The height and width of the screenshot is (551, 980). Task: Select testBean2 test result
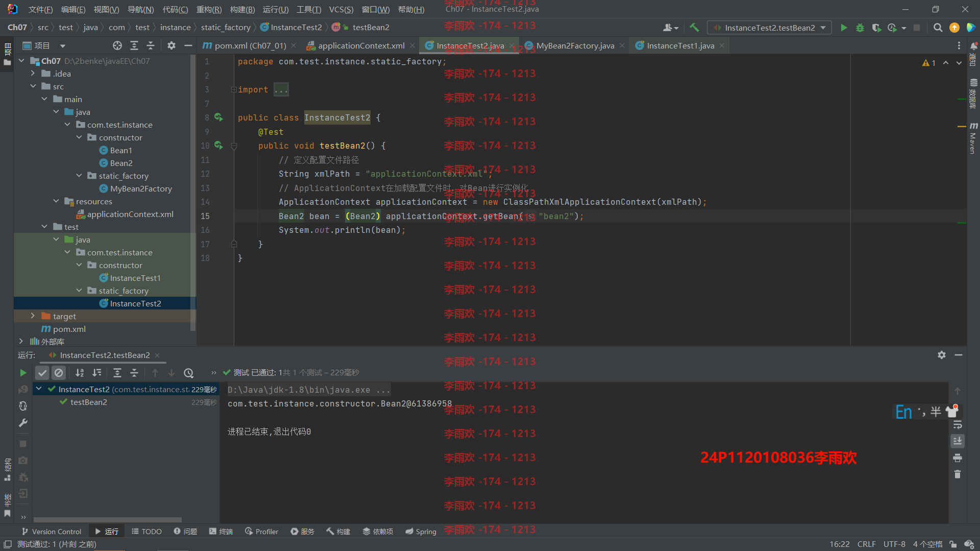(88, 402)
